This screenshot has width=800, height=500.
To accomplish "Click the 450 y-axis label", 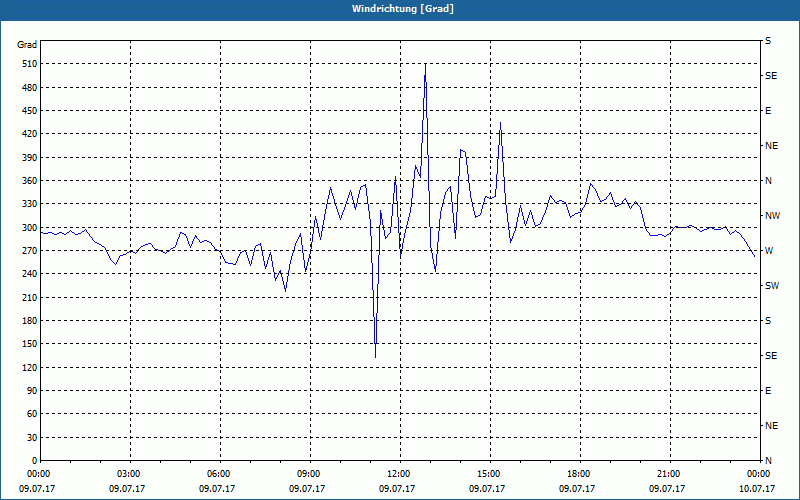I will 31,111.
